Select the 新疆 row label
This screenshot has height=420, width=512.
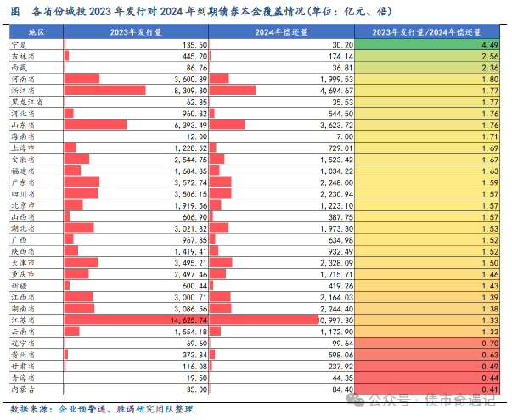(x=19, y=286)
